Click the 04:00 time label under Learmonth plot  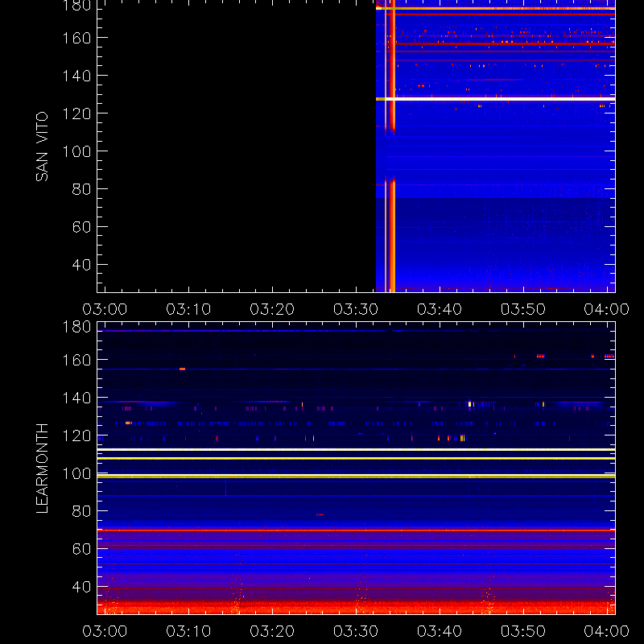point(607,631)
